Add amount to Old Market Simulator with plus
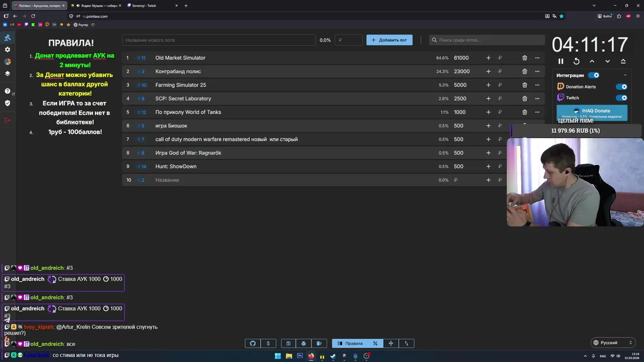 pyautogui.click(x=488, y=58)
